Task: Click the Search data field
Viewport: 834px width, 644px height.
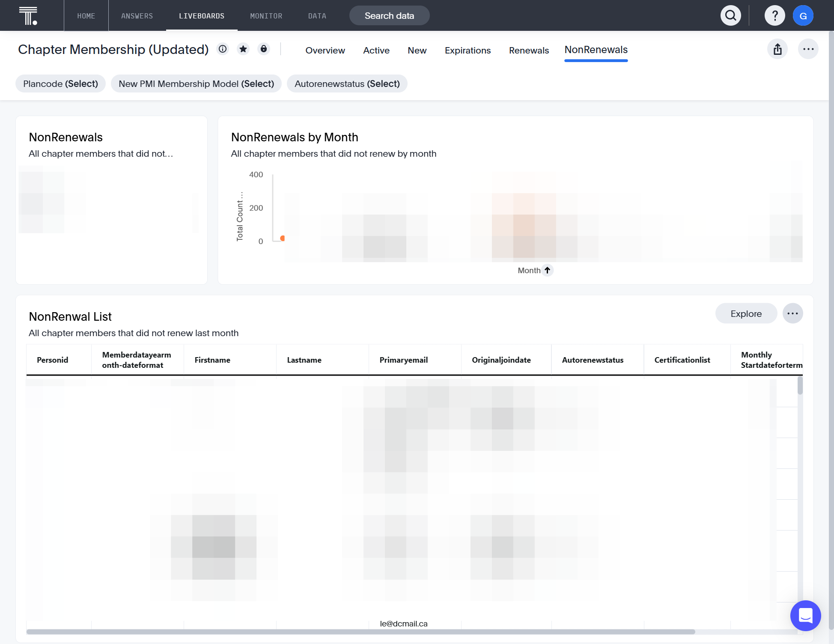Action: pos(390,16)
